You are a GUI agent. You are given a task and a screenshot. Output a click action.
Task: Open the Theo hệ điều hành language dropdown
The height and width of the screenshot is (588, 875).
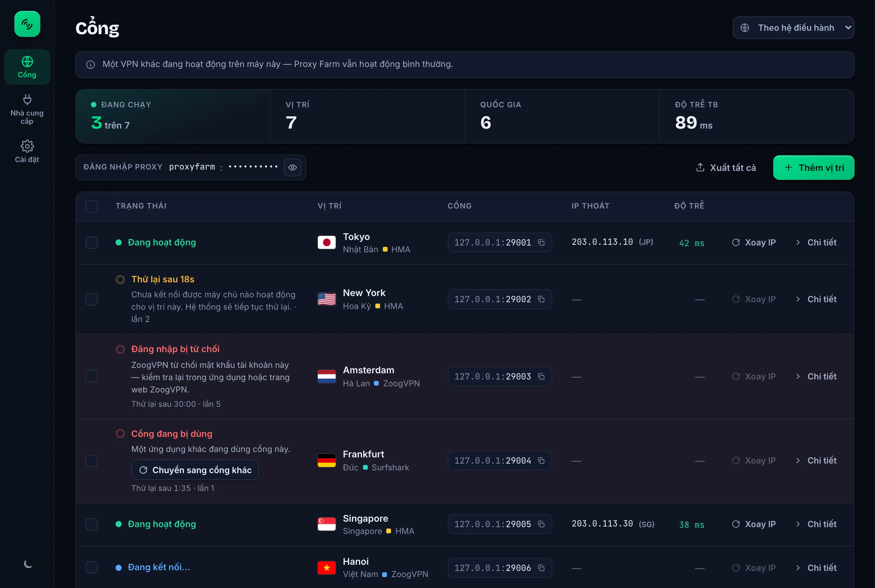[x=793, y=28]
